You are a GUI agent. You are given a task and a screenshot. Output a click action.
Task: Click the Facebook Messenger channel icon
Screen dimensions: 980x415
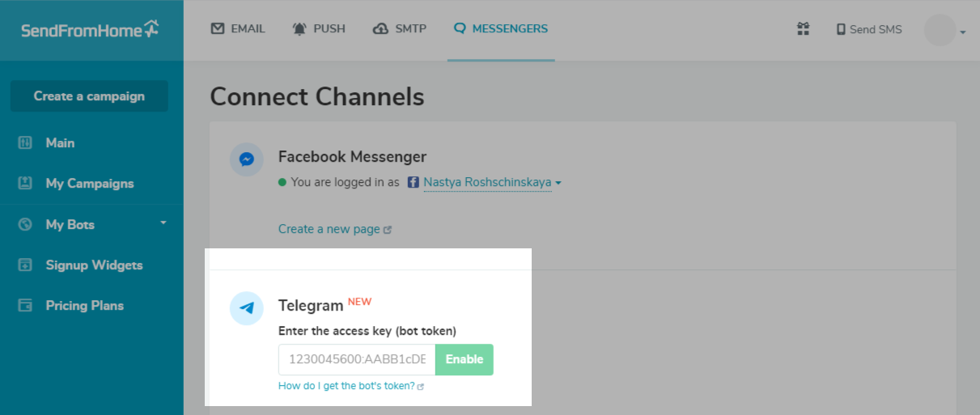coord(247,159)
